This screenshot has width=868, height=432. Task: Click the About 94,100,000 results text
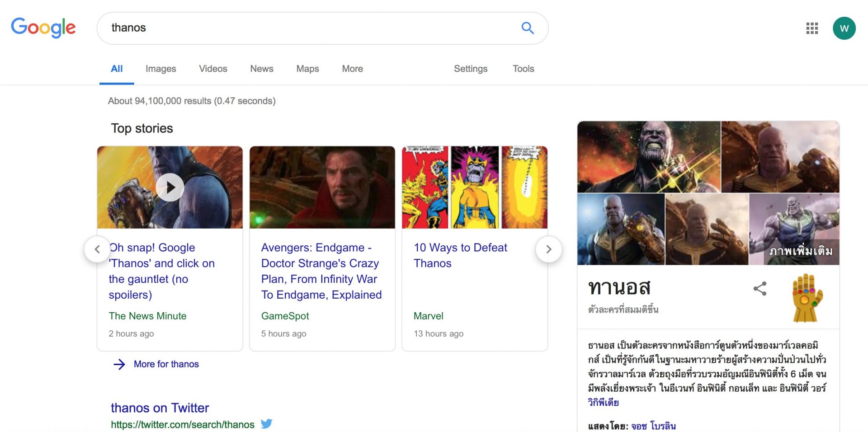coord(192,101)
